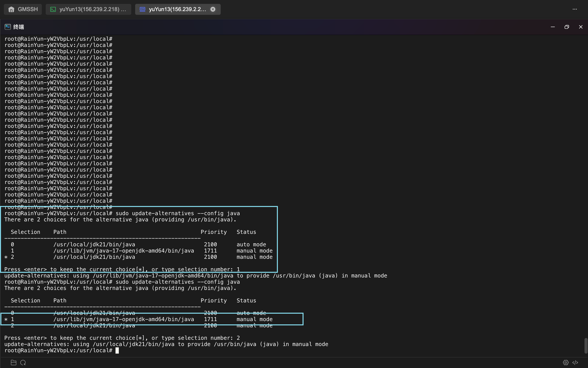
Task: Minimize the 终端 terminal window
Action: (x=553, y=27)
